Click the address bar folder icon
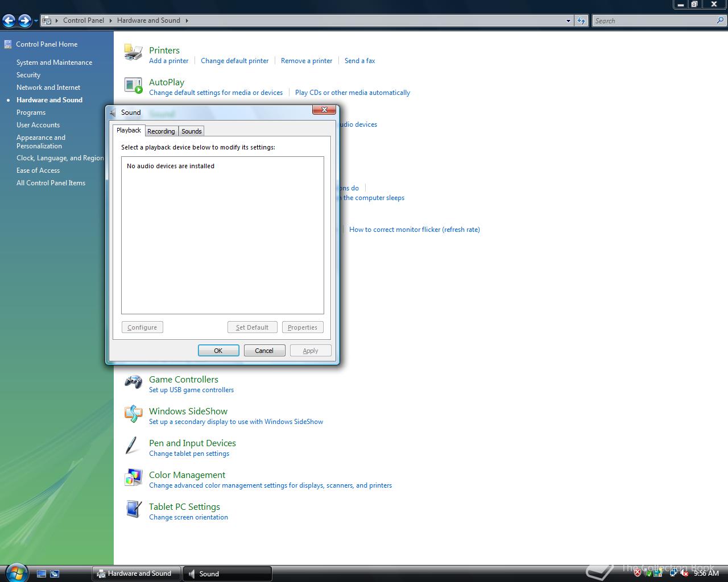 [47, 20]
